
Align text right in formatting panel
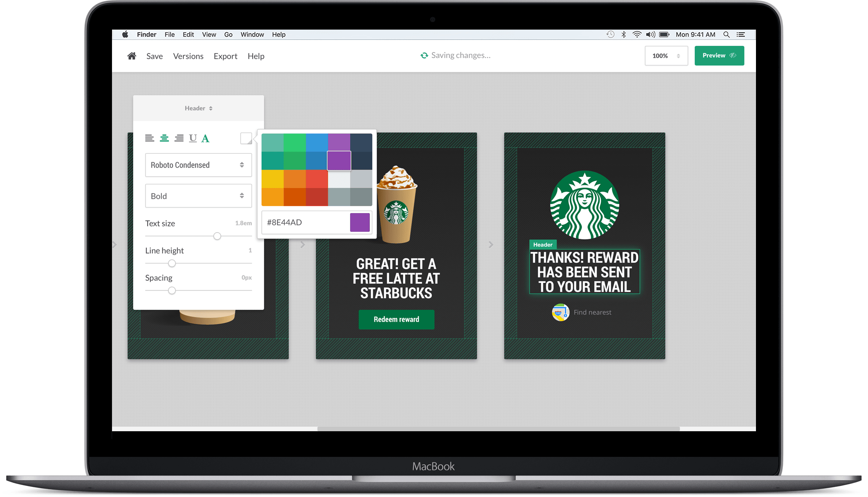pos(179,138)
